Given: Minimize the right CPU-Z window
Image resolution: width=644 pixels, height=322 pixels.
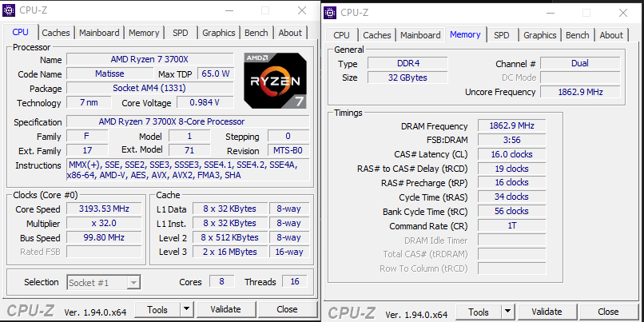Looking at the screenshot, I should coord(550,13).
